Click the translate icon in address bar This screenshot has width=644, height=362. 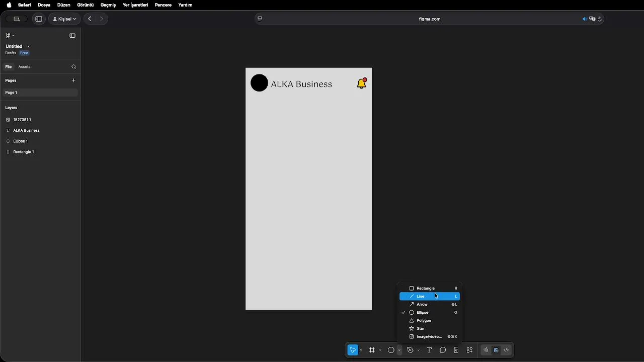[592, 19]
